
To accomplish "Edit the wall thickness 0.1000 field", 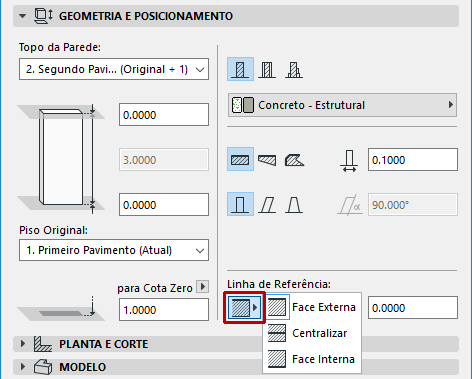I will pyautogui.click(x=413, y=160).
